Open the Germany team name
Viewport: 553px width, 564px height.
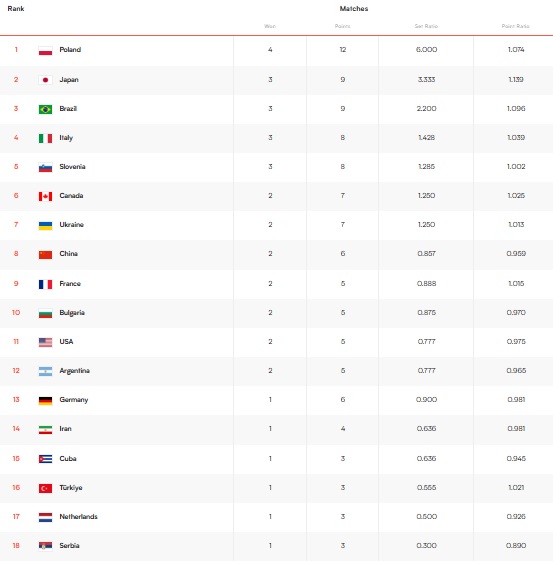[74, 400]
